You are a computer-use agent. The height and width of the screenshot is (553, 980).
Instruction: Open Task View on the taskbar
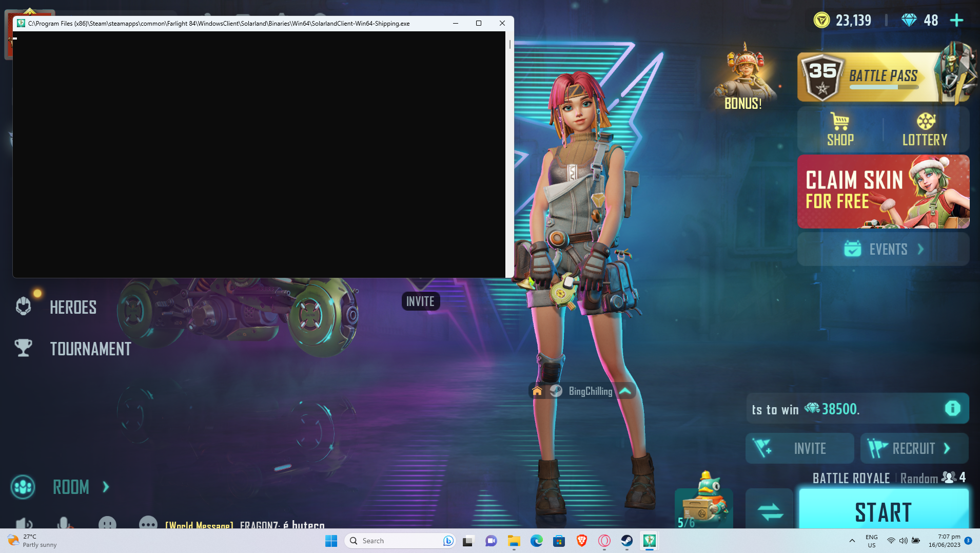(468, 541)
